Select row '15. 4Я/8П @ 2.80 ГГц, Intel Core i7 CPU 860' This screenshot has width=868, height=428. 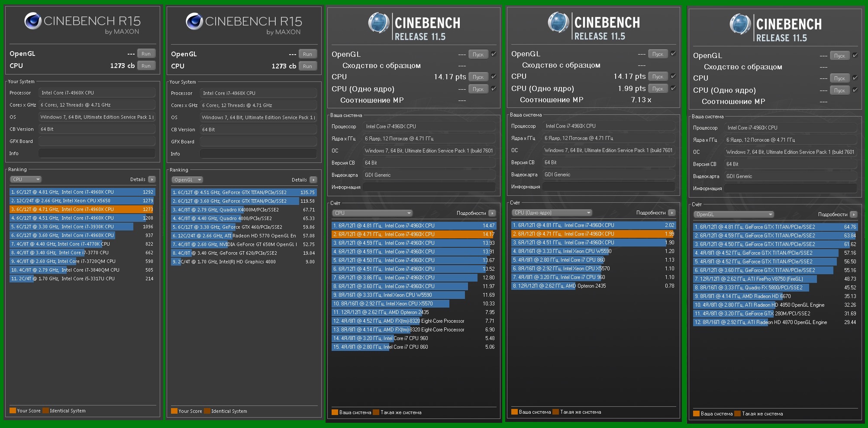coord(414,347)
